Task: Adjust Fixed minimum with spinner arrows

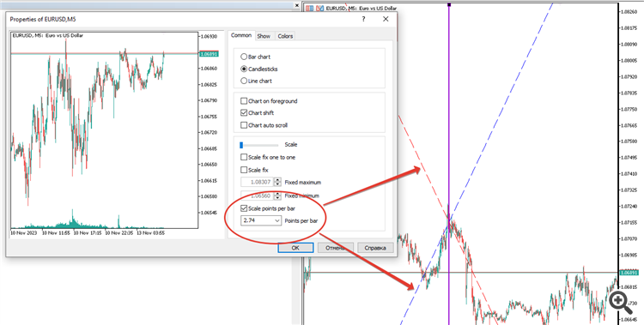Action: coord(278,196)
